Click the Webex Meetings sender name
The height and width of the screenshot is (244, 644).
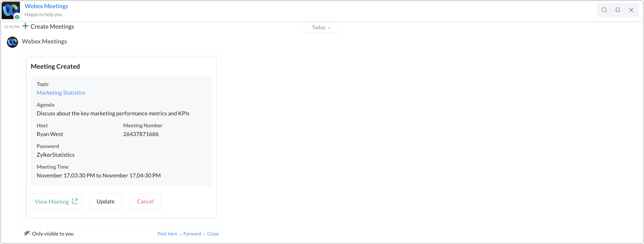[44, 41]
